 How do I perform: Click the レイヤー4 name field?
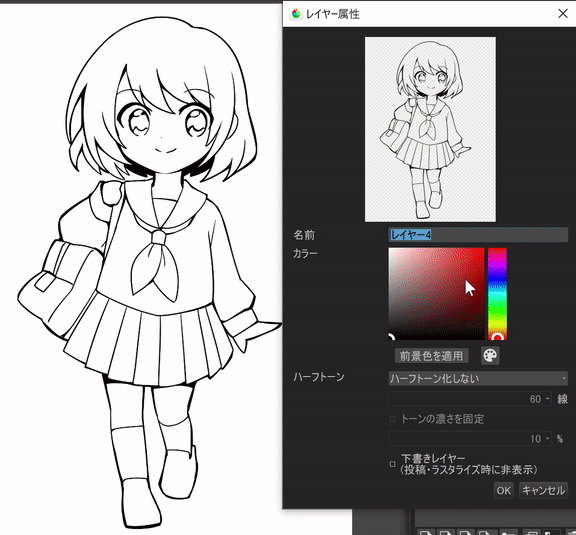[x=478, y=235]
